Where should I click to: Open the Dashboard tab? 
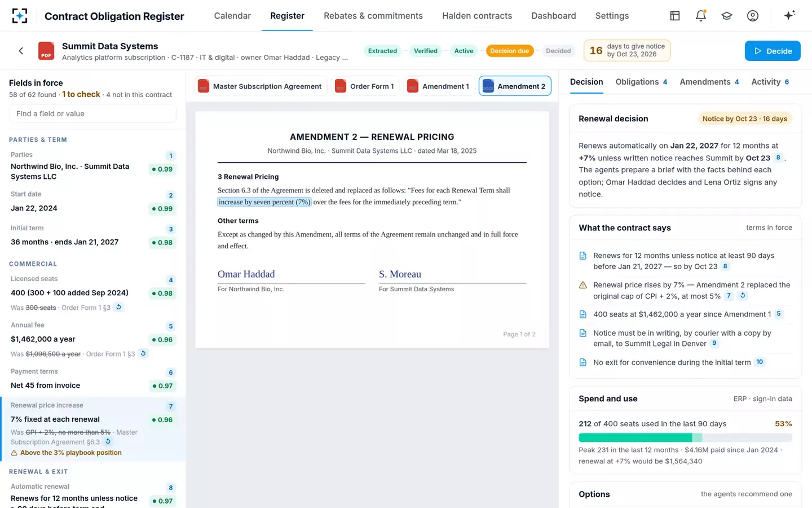click(554, 16)
